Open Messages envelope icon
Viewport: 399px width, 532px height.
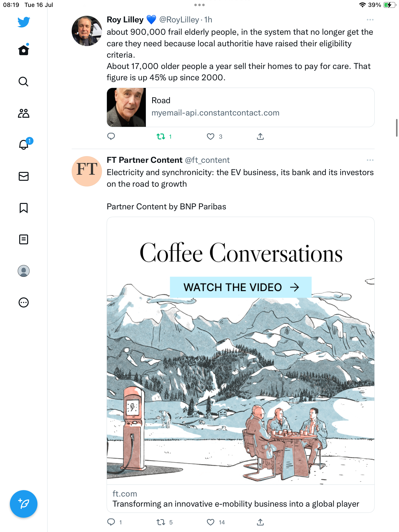coord(24,176)
